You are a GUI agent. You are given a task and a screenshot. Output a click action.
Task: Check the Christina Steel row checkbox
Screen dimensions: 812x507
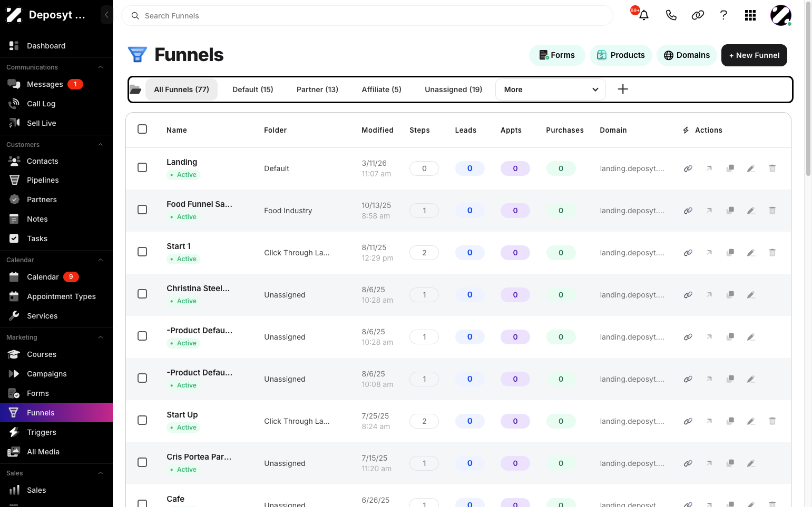[x=142, y=294]
